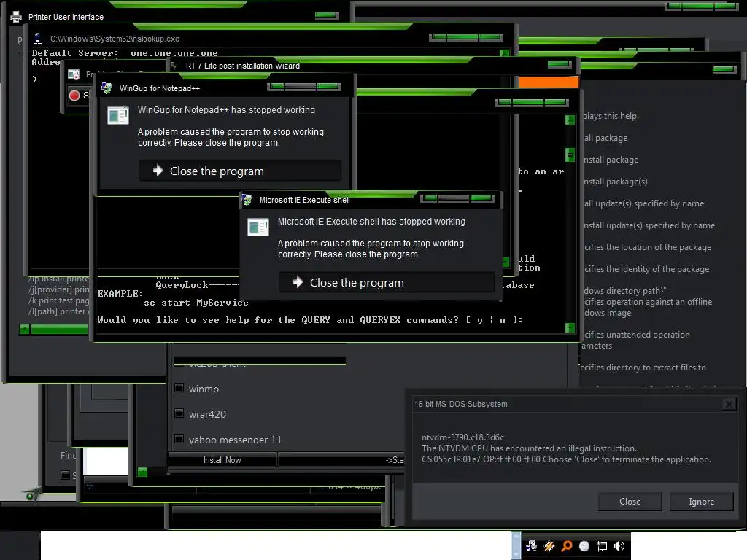Click 'Printer User Interface' title text

coord(66,17)
